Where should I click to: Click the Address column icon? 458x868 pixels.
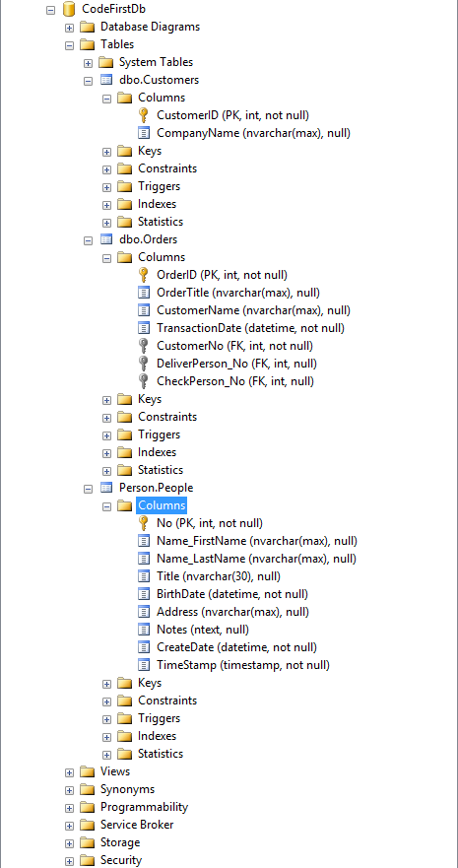143,612
